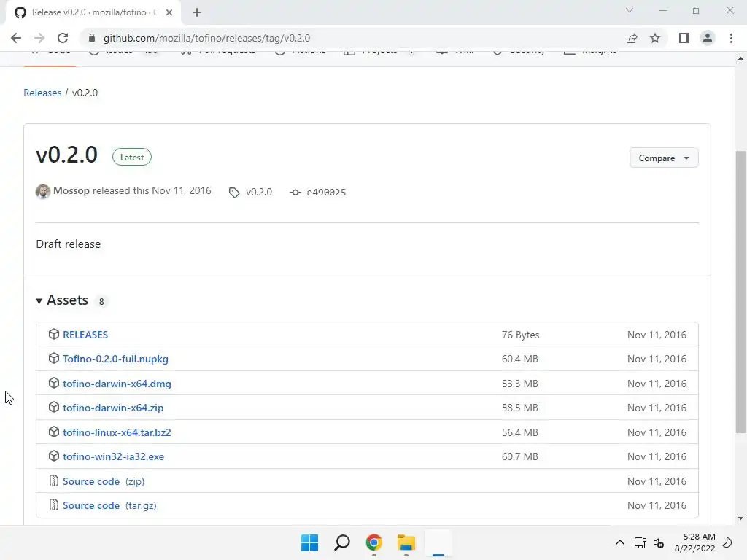The width and height of the screenshot is (747, 560).
Task: Click package icon beside tofino-linux-x64.tar.bz2
Action: [x=54, y=432]
